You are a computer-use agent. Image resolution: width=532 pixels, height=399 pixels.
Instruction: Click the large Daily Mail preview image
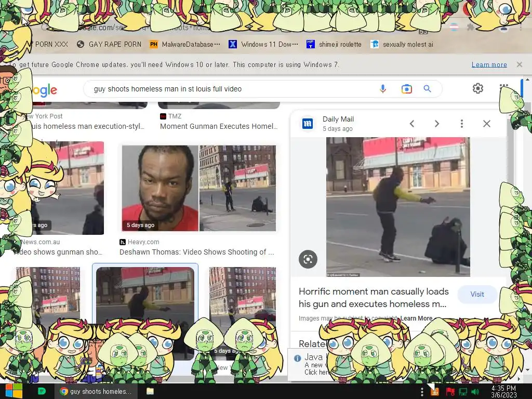tap(398, 207)
